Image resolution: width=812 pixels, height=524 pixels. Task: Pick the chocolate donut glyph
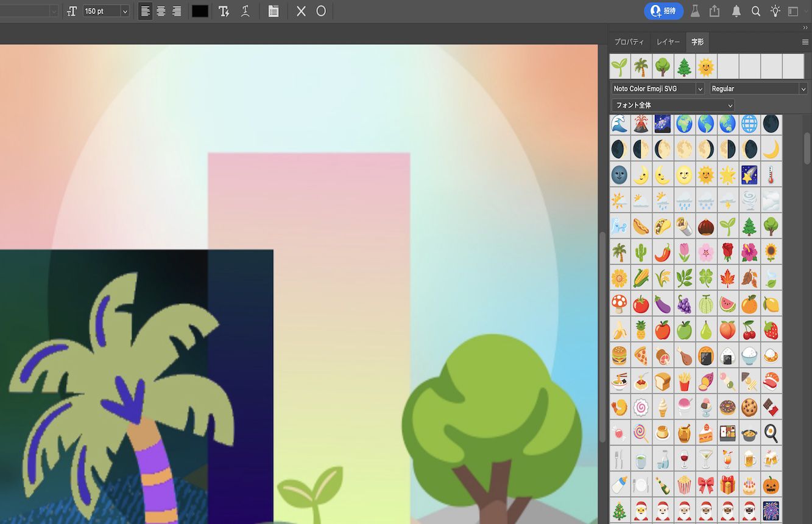pyautogui.click(x=727, y=407)
